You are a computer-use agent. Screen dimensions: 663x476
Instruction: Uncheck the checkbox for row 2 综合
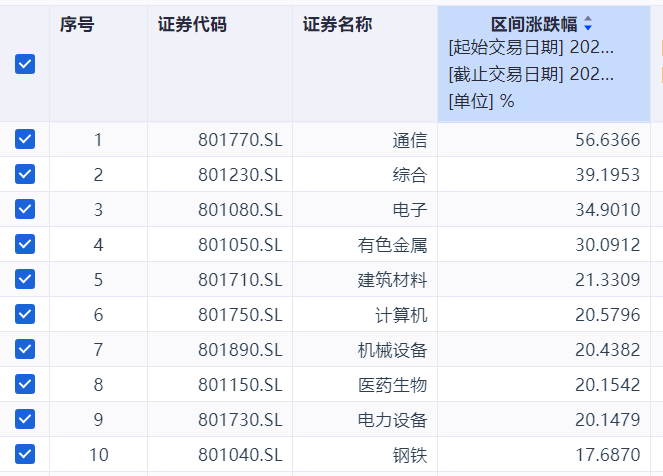[25, 174]
